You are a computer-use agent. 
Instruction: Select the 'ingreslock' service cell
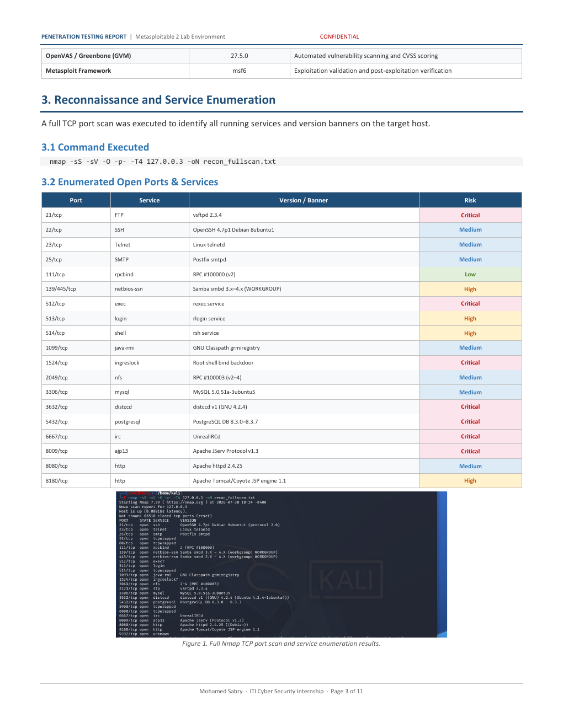click(x=150, y=363)
